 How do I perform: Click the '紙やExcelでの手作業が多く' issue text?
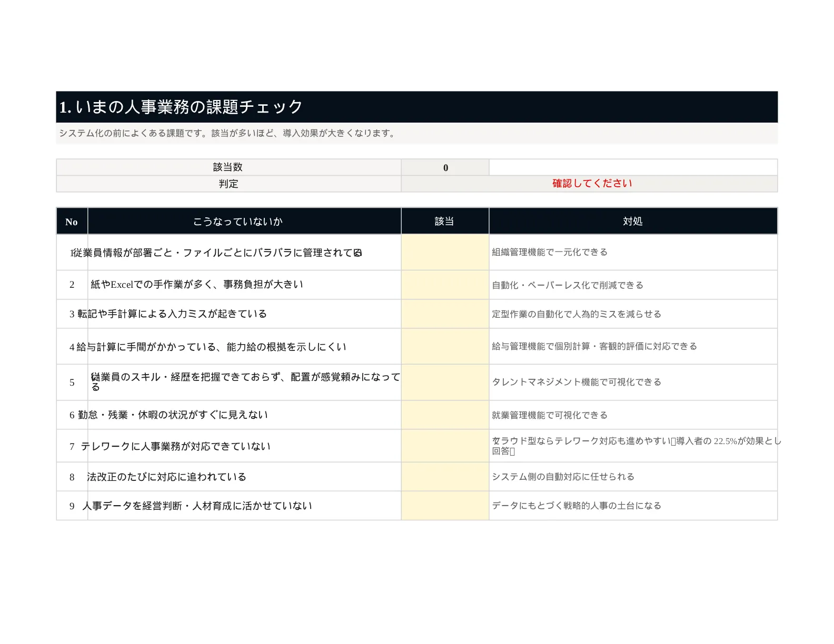[x=197, y=285]
